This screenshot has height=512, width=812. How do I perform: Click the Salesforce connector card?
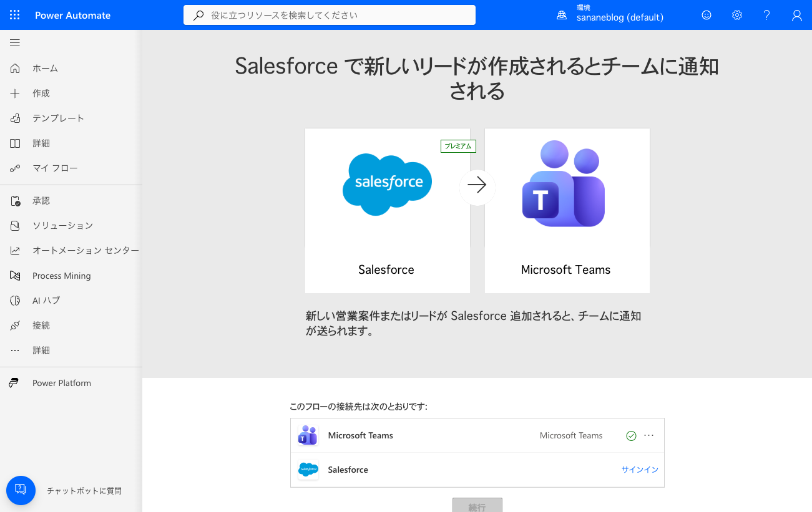(x=388, y=211)
